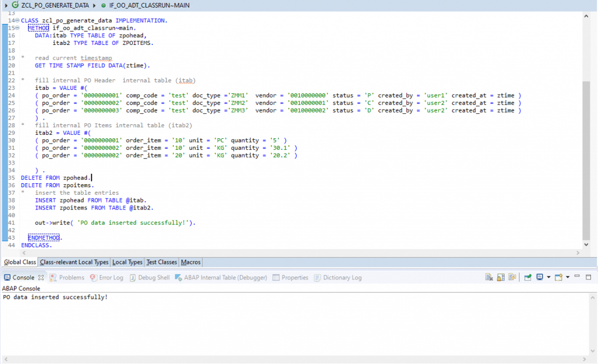Viewport: 598px width, 364px height.
Task: Open the Display Selected Console dropdown arrow
Action: tap(549, 277)
